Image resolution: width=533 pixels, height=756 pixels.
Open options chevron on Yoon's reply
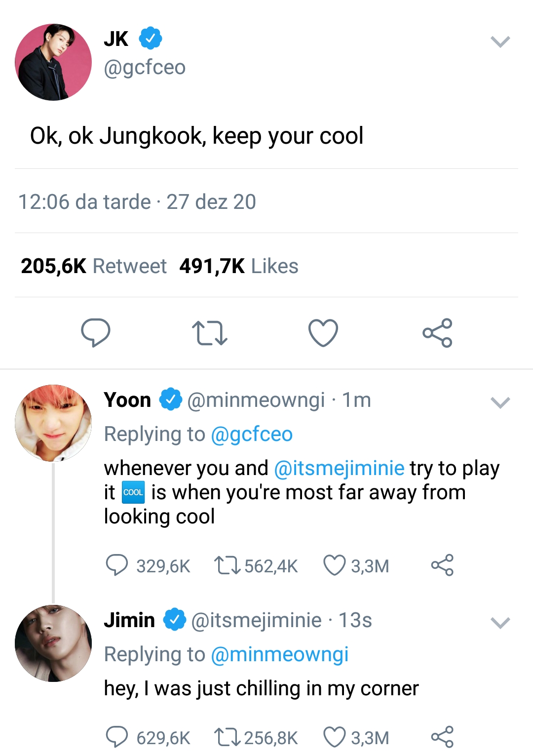[x=500, y=403]
